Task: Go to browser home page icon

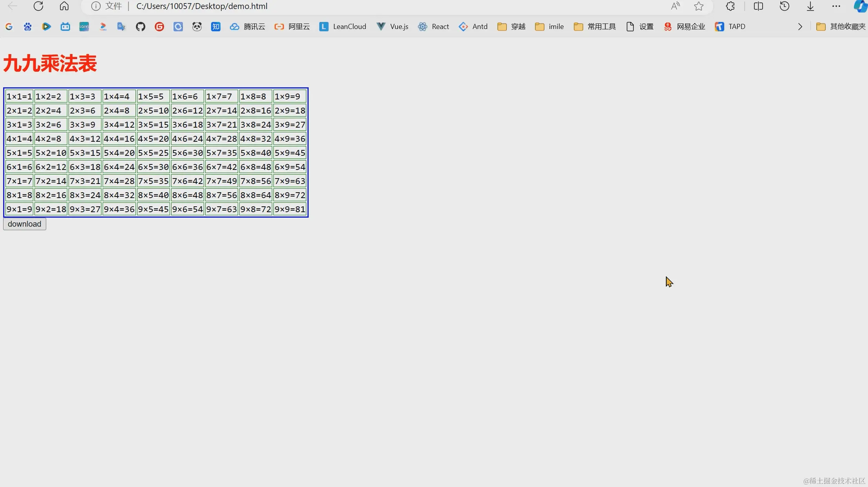Action: tap(64, 6)
